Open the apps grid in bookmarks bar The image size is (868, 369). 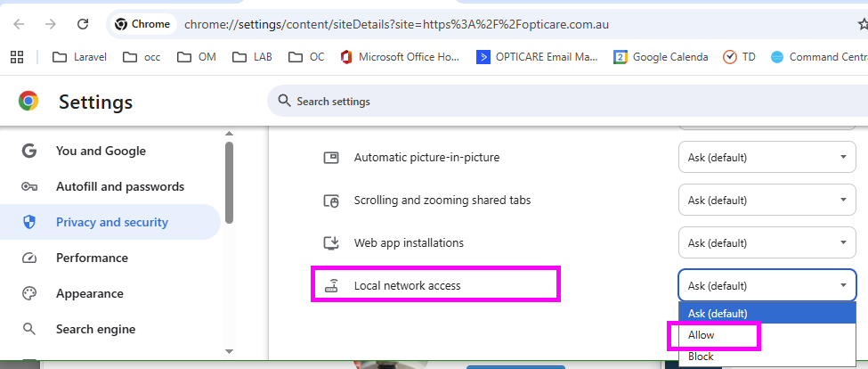pos(16,57)
